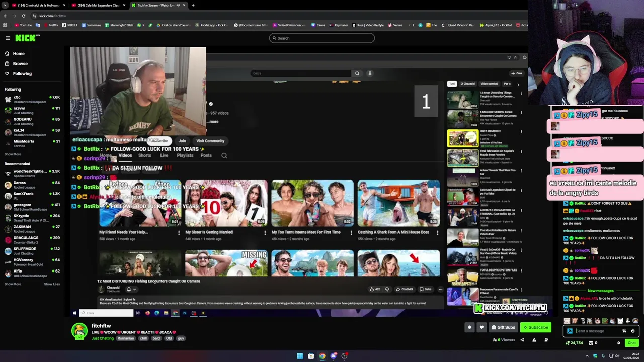Open chat settings gear icon
Viewport: 644px width, 362px height.
coord(619,343)
